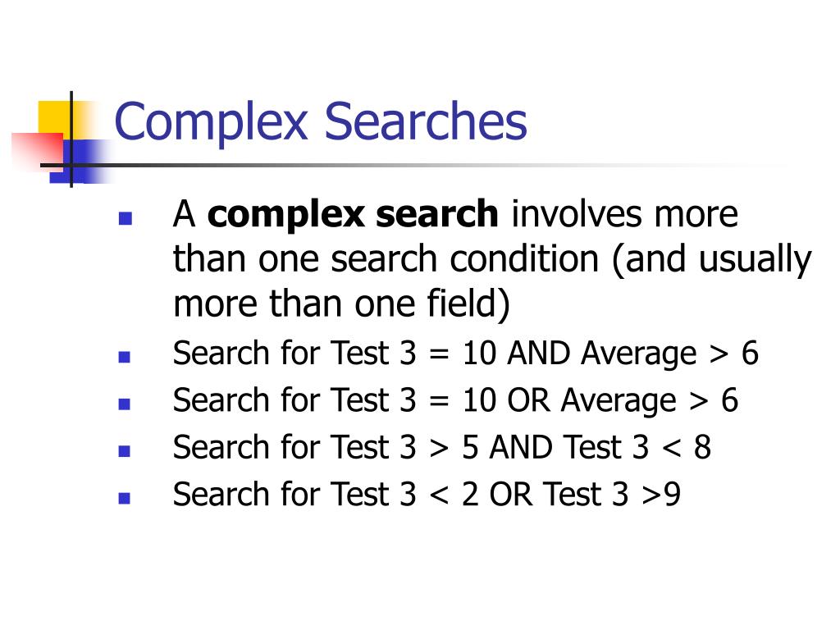This screenshot has width=840, height=630.
Task: Click the bullet before 'Test 3 < 2 OR'
Action: point(125,498)
